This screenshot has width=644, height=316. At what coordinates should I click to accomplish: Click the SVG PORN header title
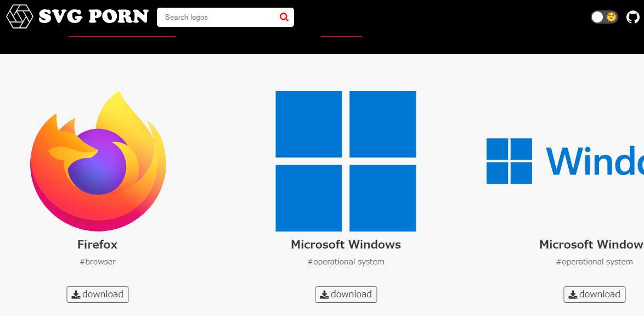(x=93, y=16)
